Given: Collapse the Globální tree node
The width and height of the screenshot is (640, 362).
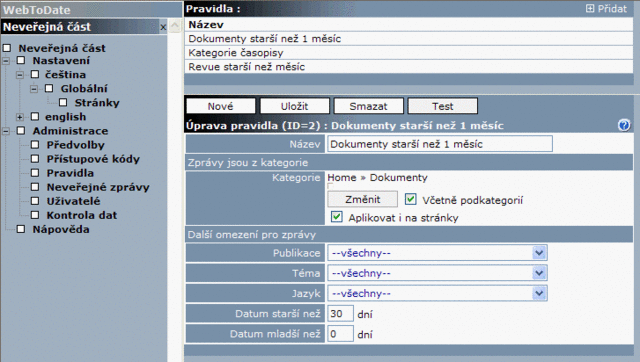Looking at the screenshot, I should pos(34,89).
